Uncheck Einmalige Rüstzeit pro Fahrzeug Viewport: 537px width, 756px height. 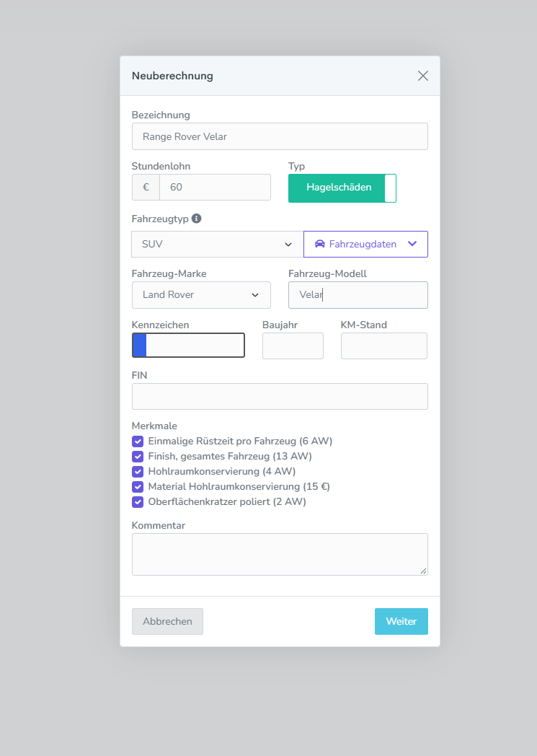pyautogui.click(x=138, y=441)
